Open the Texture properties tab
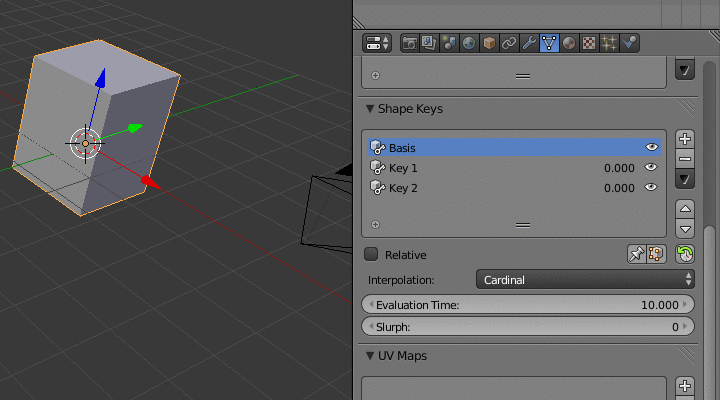The image size is (720, 400). click(589, 43)
